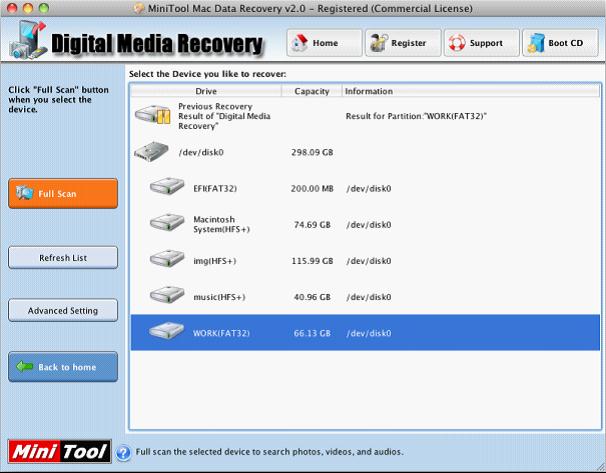Screen dimensions: 606x473
Task: Click the blue help question mark icon
Action: tap(123, 453)
